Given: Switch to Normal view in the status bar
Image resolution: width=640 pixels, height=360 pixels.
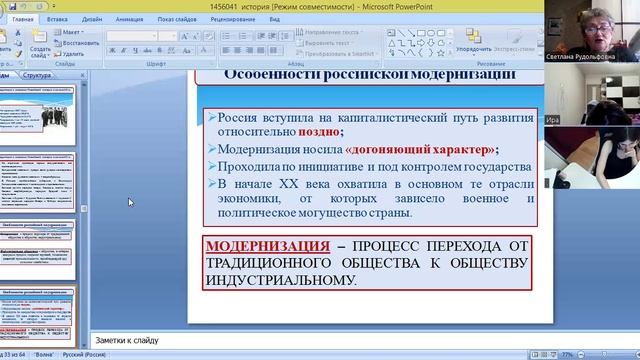Looking at the screenshot, I should 535,355.
